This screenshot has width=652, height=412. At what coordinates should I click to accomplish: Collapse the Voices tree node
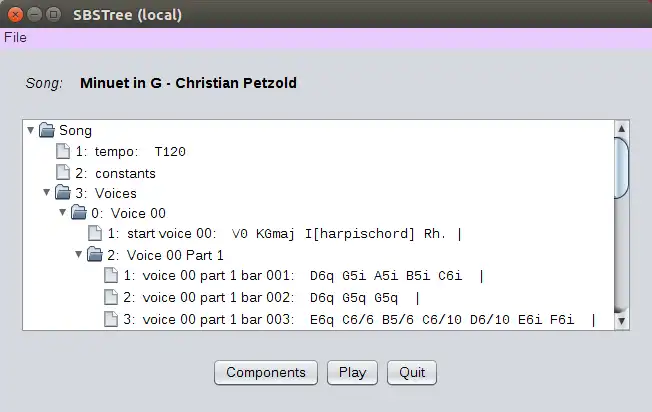coord(47,193)
